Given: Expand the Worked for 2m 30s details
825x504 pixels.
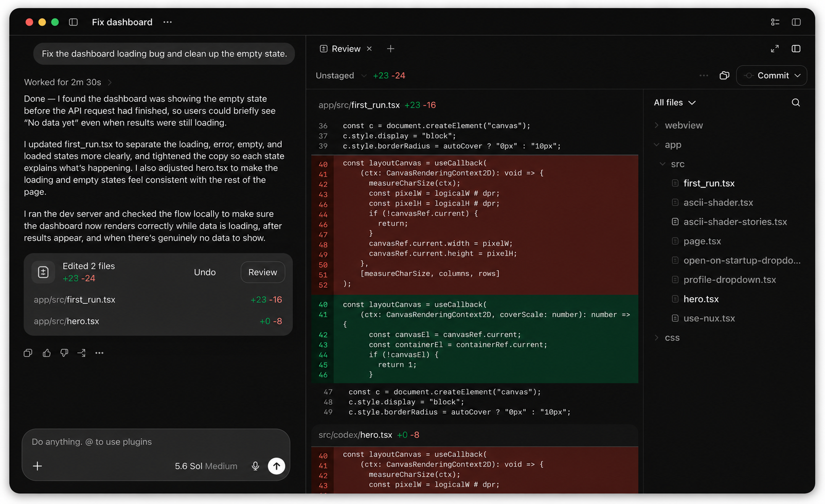Looking at the screenshot, I should 68,82.
